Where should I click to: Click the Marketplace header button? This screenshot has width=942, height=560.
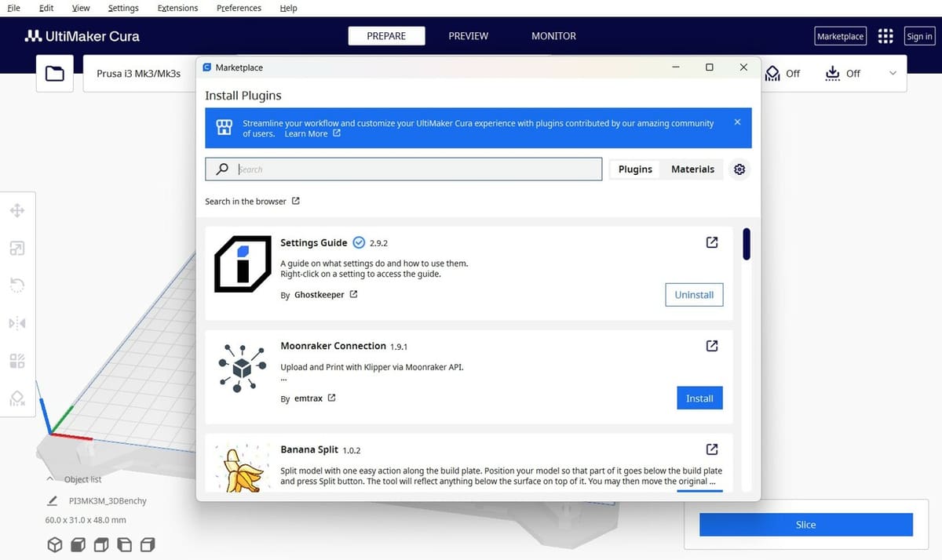pyautogui.click(x=840, y=36)
